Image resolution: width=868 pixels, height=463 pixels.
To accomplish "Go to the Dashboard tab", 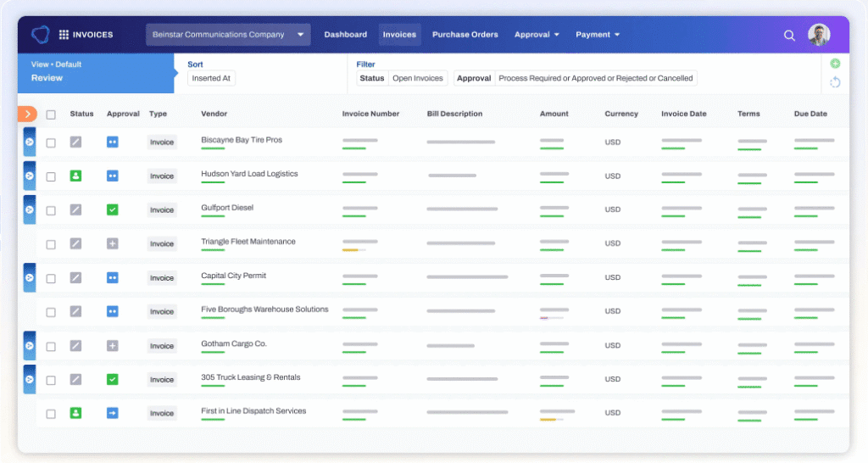I will (346, 34).
